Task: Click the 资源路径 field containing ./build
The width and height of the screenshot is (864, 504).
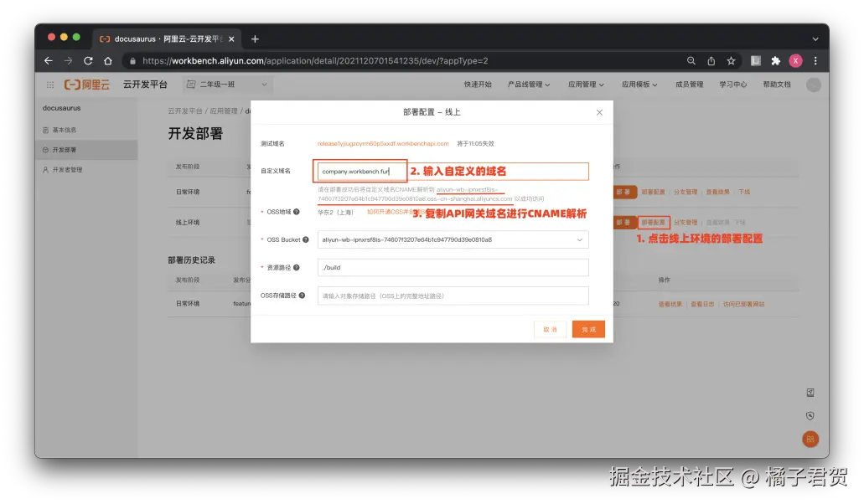Action: point(453,267)
